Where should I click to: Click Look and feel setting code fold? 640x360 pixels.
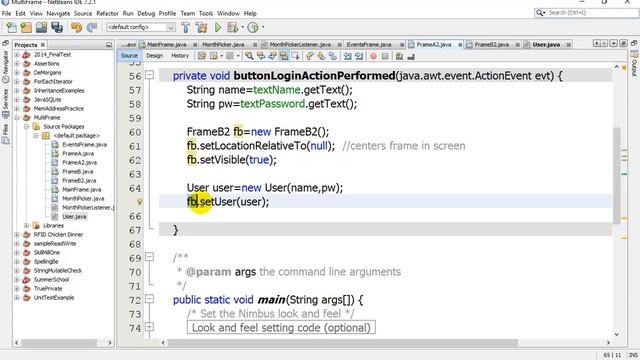click(x=281, y=327)
